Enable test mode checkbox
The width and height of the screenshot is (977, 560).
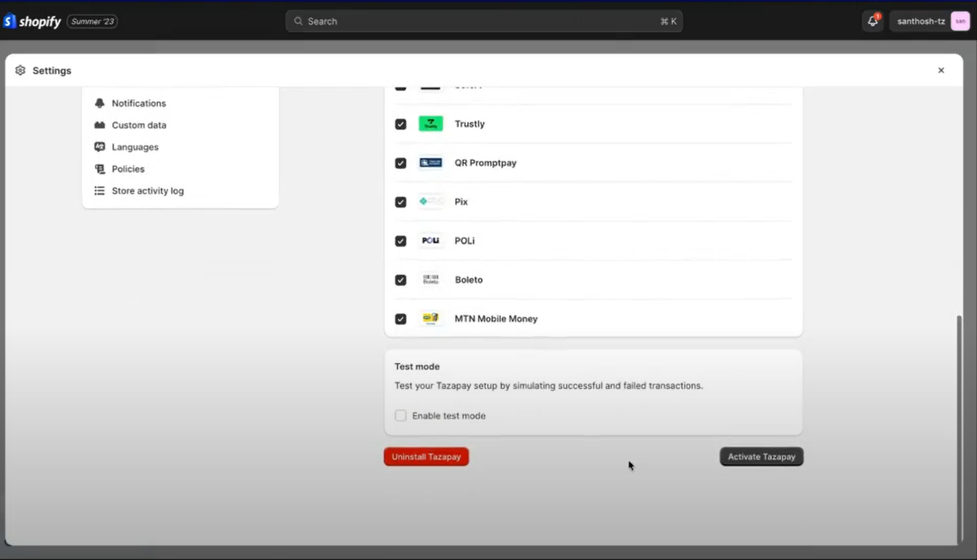point(401,416)
